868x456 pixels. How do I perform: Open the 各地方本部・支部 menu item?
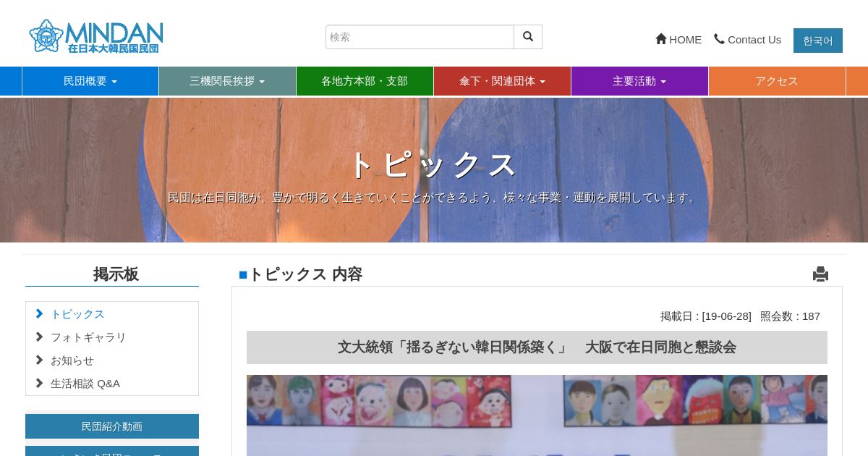pos(365,81)
